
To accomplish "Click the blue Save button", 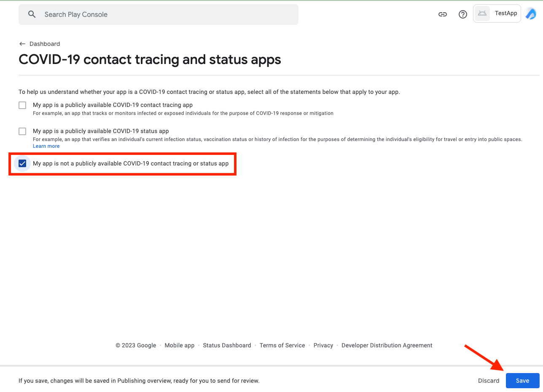I will point(523,381).
